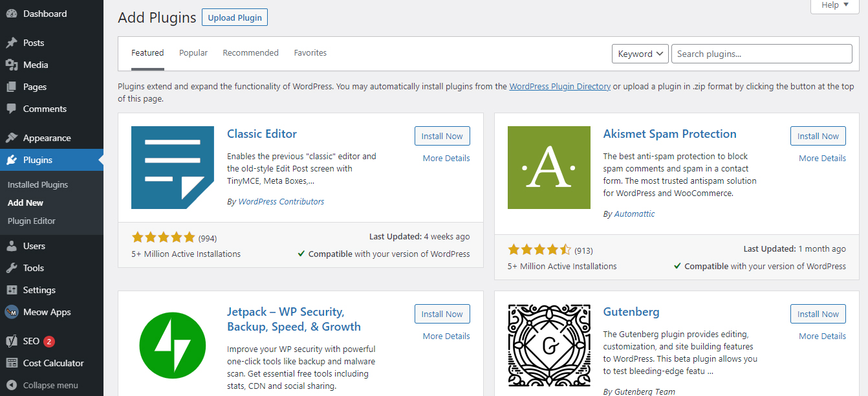868x396 pixels.
Task: Click the Add Plugins page heading
Action: tap(157, 17)
